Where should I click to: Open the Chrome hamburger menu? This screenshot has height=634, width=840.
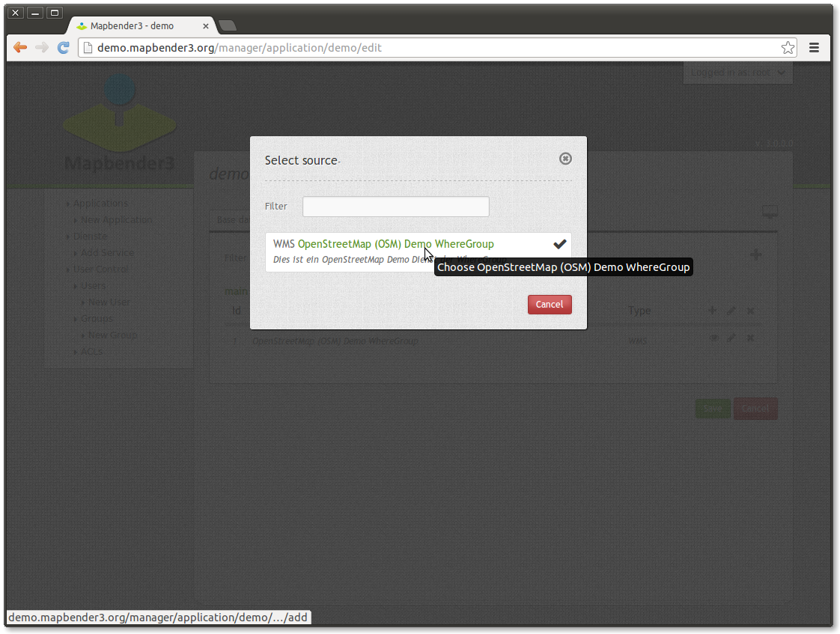[x=814, y=48]
